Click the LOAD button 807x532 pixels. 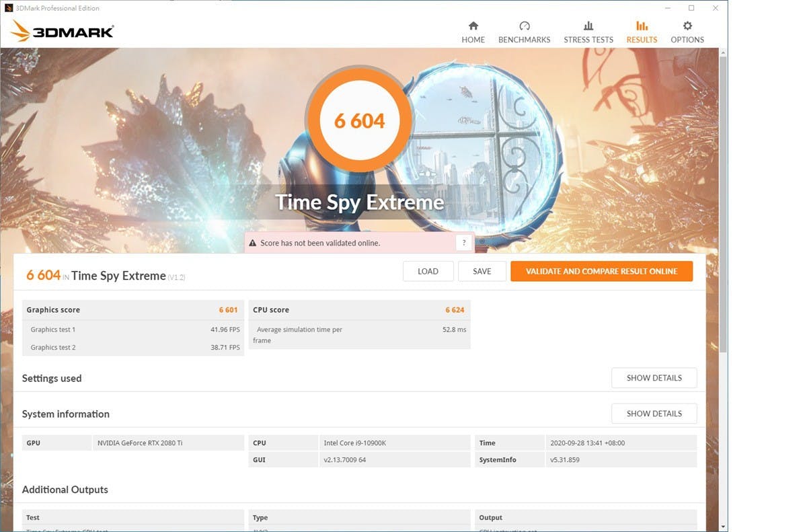(x=428, y=271)
